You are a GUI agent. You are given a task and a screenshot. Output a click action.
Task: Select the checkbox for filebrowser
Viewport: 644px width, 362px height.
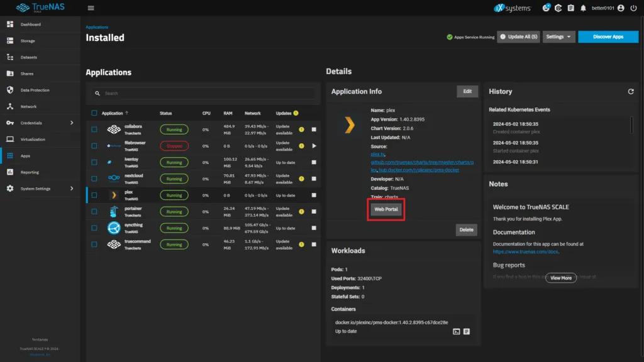[x=94, y=146]
